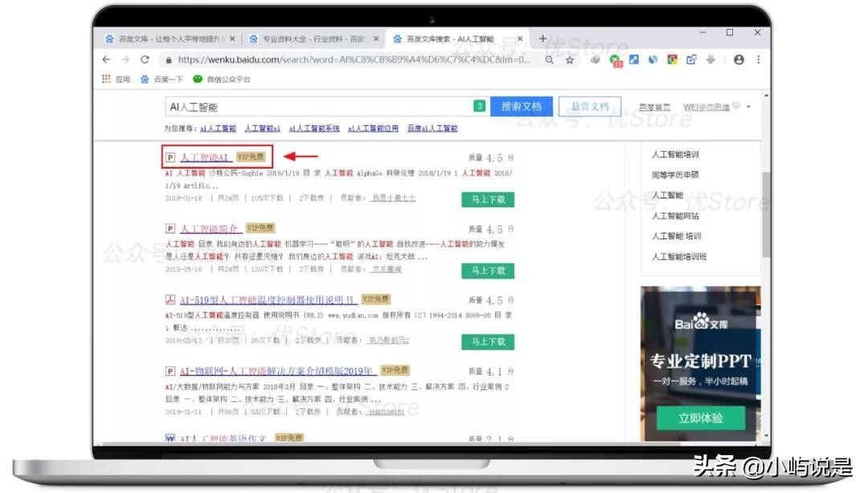Click the blue arrow extension icon in toolbar
The image size is (868, 493).
[x=633, y=60]
